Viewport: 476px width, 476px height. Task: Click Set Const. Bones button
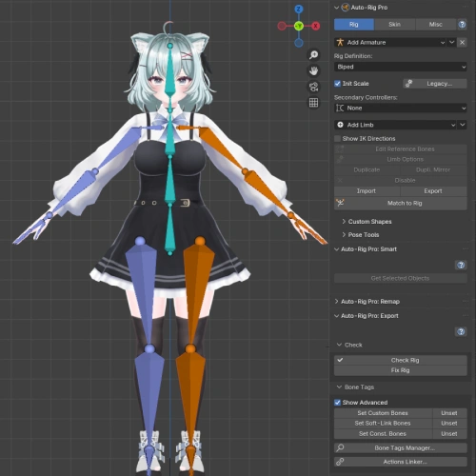383,434
